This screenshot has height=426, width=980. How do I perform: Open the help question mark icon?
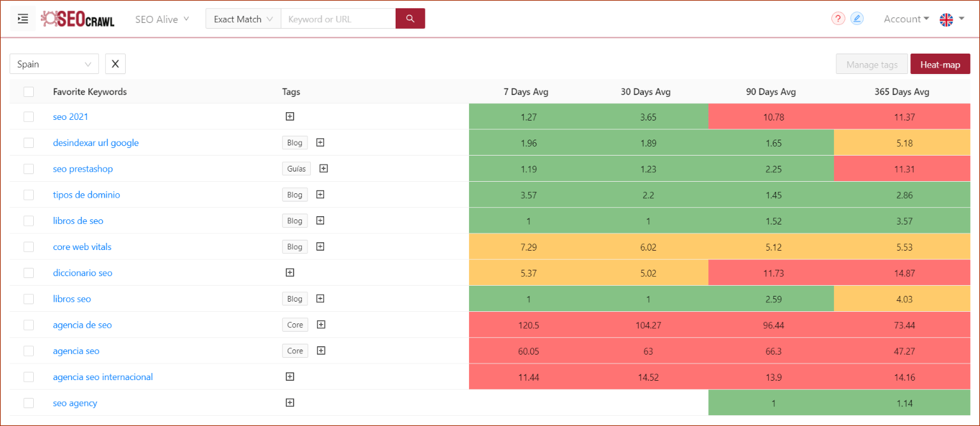838,19
